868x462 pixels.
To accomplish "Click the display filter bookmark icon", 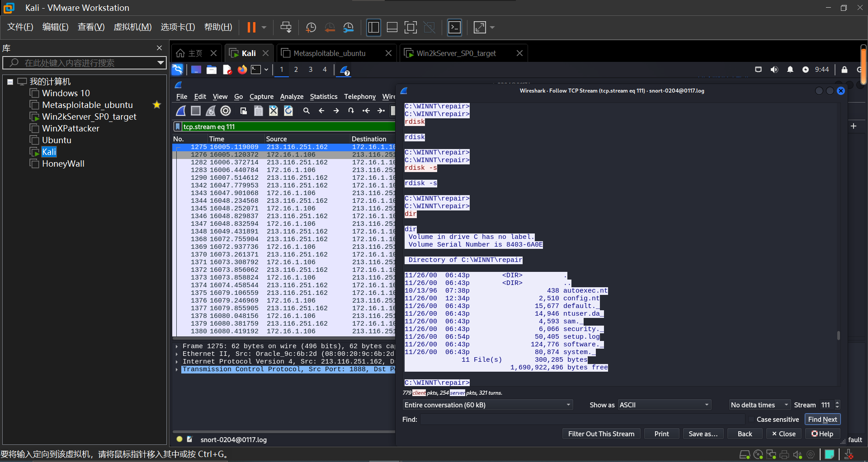I will 178,126.
